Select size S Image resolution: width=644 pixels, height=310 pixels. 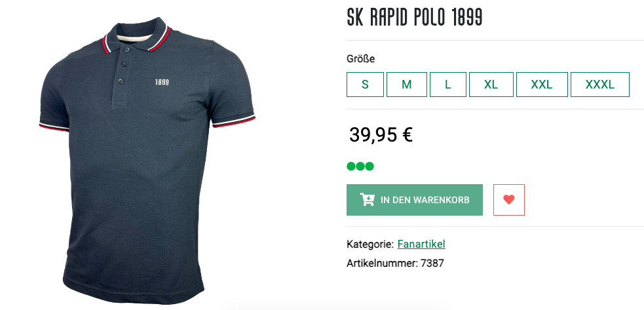point(365,85)
